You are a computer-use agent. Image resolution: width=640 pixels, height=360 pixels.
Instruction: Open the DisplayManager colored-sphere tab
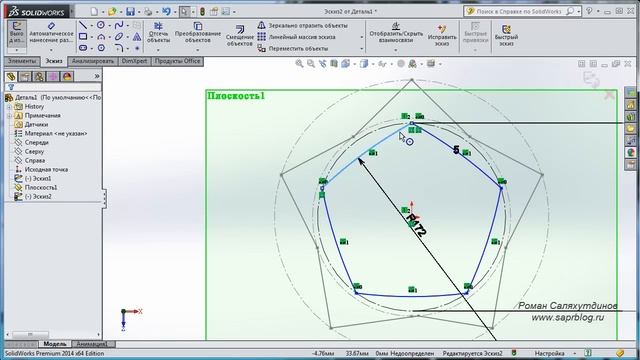coord(67,76)
